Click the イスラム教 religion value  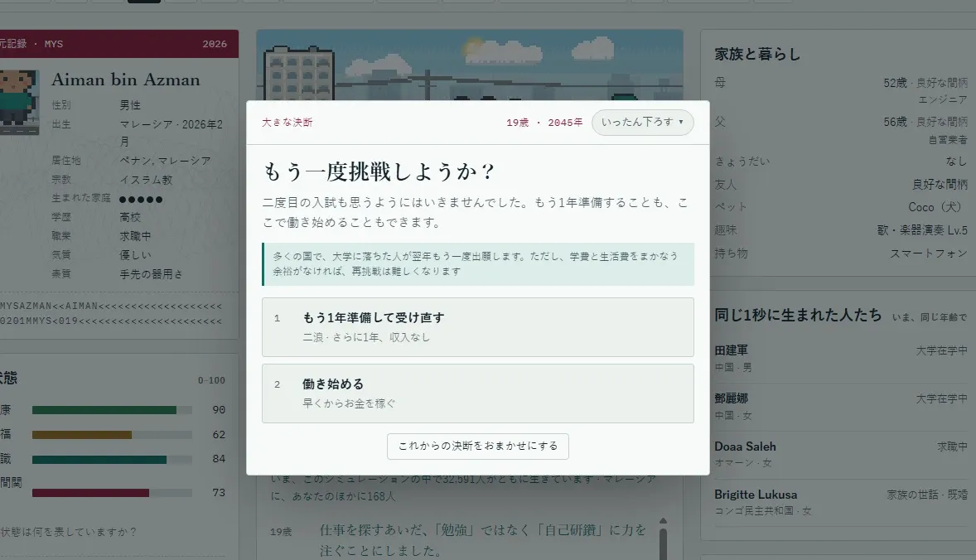[146, 180]
